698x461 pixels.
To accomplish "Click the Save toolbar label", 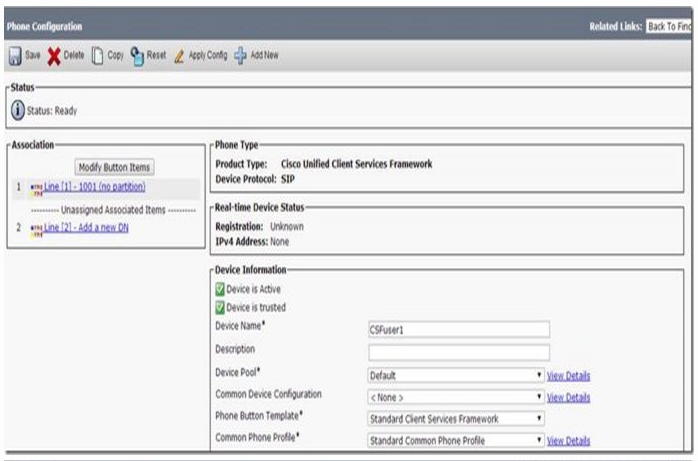I will coord(32,55).
